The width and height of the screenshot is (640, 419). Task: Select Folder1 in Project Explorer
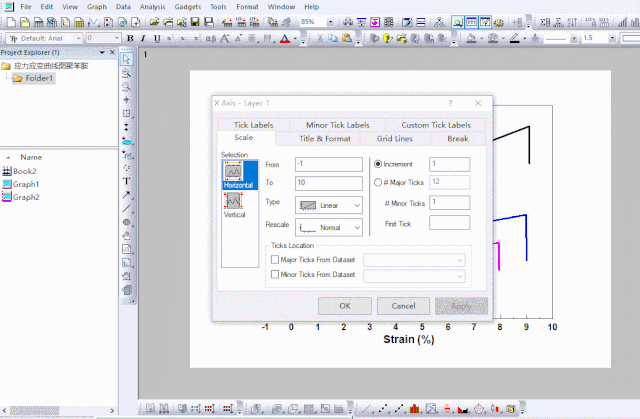(34, 78)
